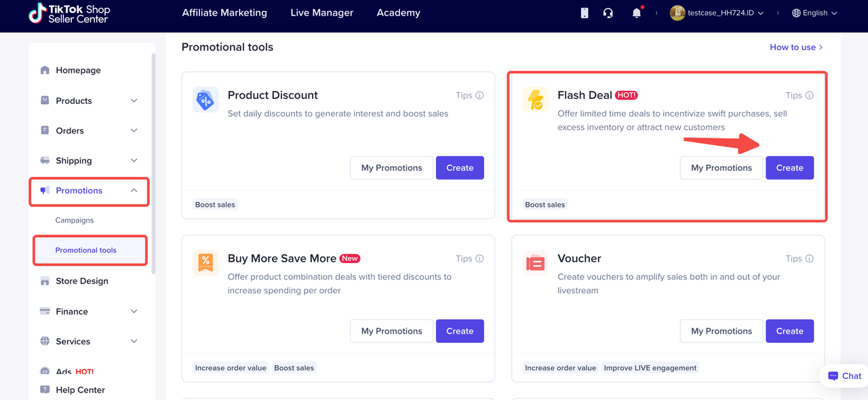View My Promotions for Product Discount
This screenshot has width=868, height=400.
391,167
